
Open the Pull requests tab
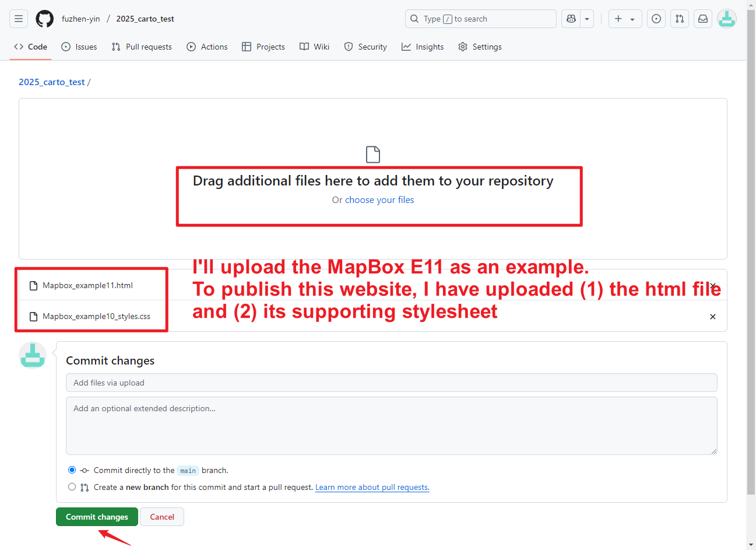pyautogui.click(x=142, y=47)
